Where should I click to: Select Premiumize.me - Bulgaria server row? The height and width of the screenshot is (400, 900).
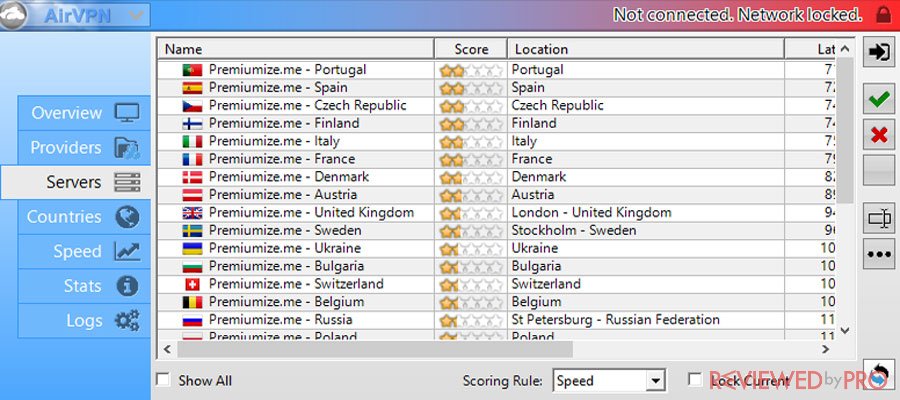[x=497, y=266]
